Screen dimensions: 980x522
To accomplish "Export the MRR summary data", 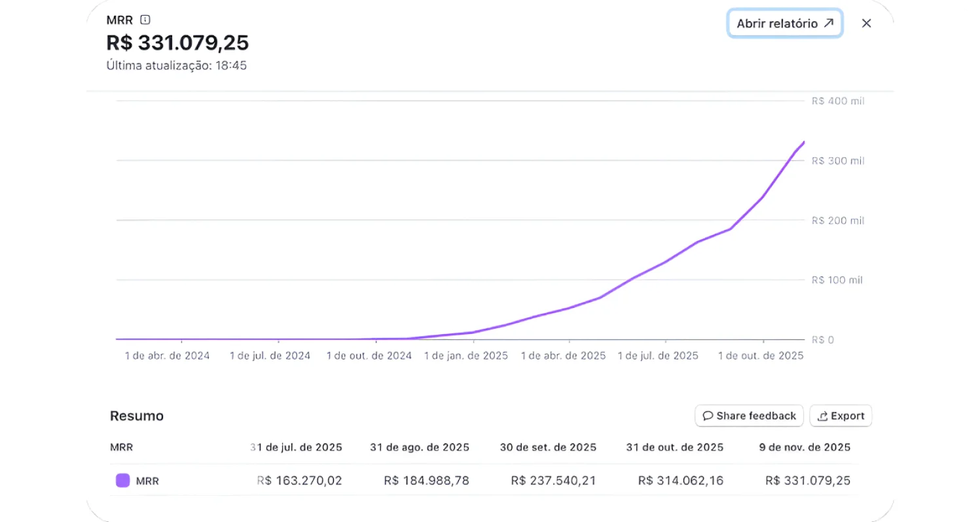I will (841, 416).
